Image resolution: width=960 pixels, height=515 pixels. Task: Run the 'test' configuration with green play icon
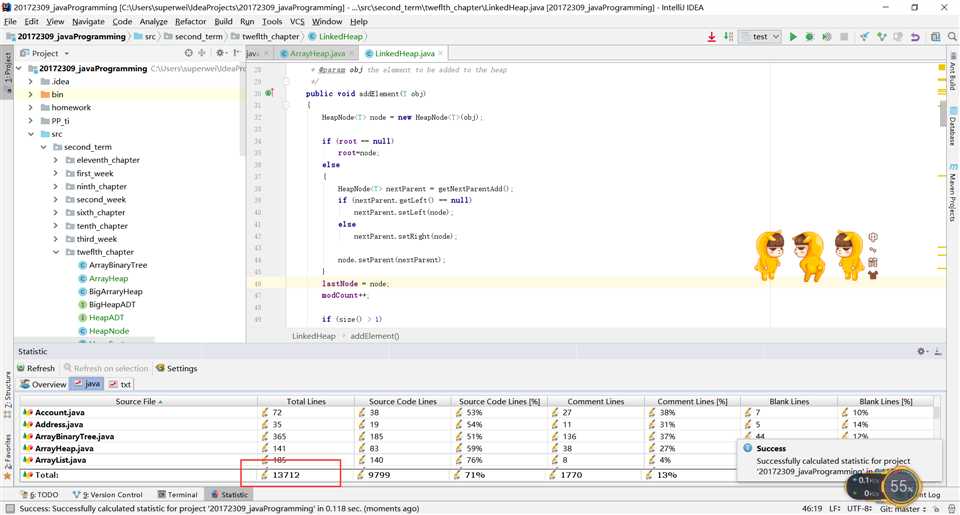point(793,37)
